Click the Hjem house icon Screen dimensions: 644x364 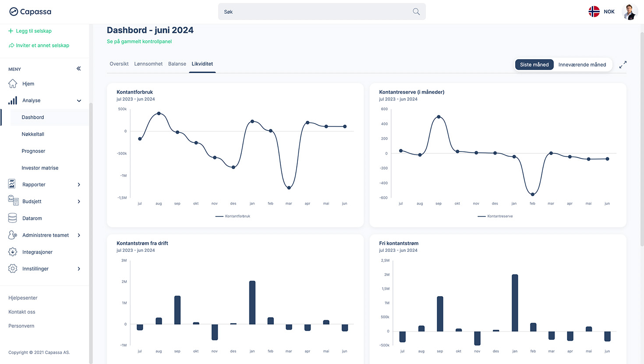pyautogui.click(x=13, y=84)
